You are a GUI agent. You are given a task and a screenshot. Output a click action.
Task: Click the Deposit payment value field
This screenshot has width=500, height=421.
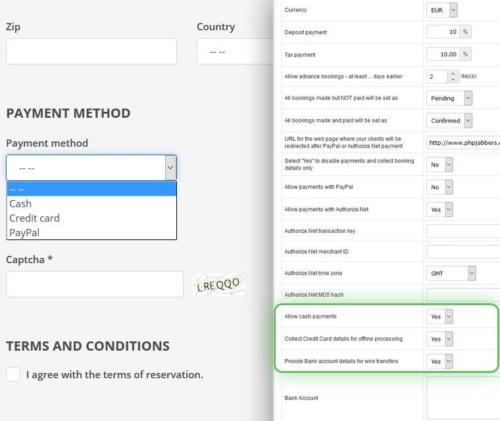pyautogui.click(x=443, y=32)
